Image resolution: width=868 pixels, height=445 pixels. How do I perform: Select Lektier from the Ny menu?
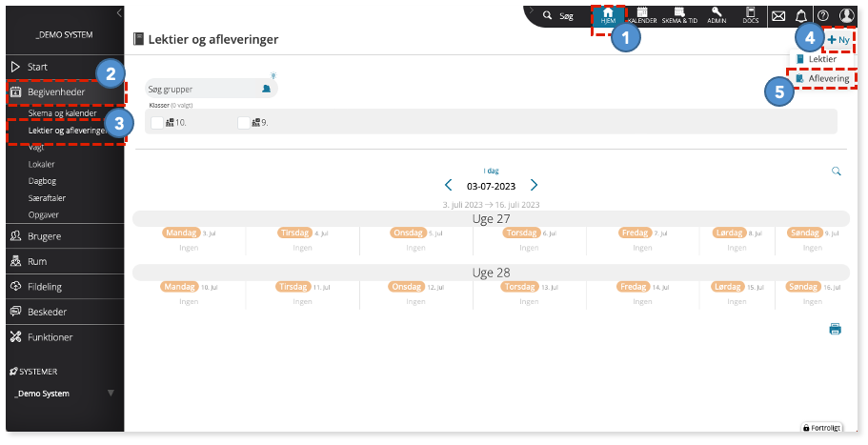click(822, 59)
